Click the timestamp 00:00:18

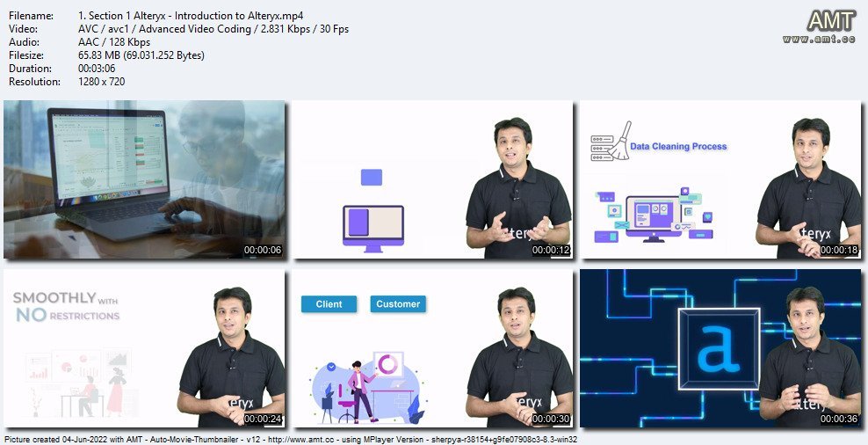pyautogui.click(x=839, y=250)
